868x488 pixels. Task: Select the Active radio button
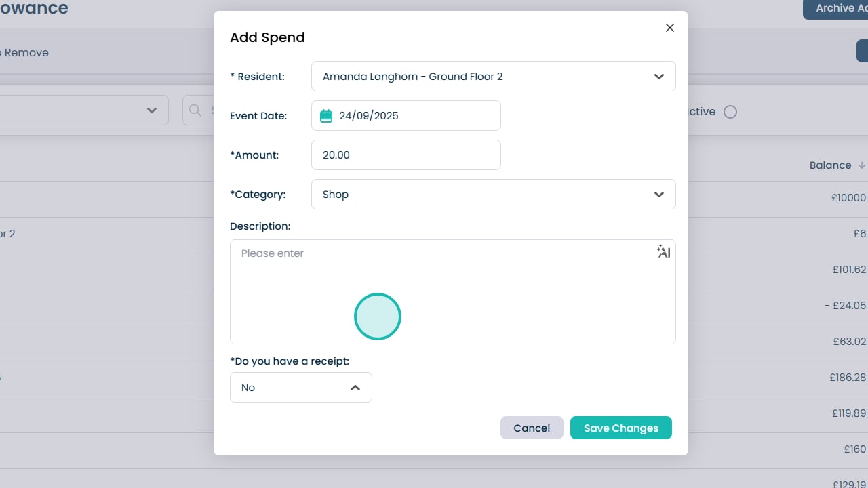tap(730, 112)
